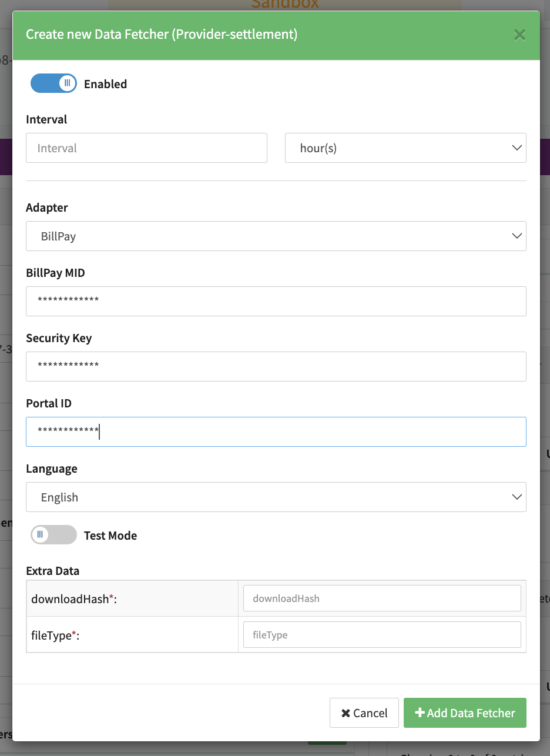Image resolution: width=550 pixels, height=756 pixels.
Task: Click the Add Data Fetcher button
Action: [465, 713]
